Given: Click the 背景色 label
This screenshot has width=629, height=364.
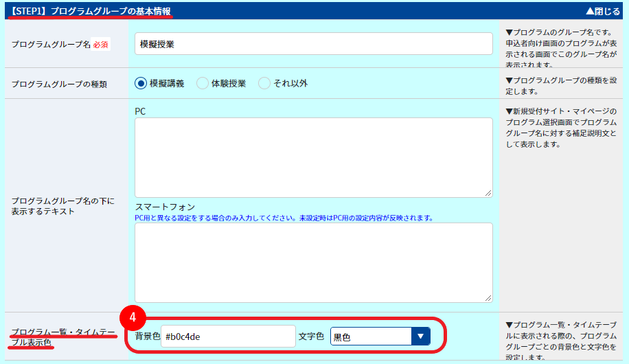Looking at the screenshot, I should (x=148, y=337).
